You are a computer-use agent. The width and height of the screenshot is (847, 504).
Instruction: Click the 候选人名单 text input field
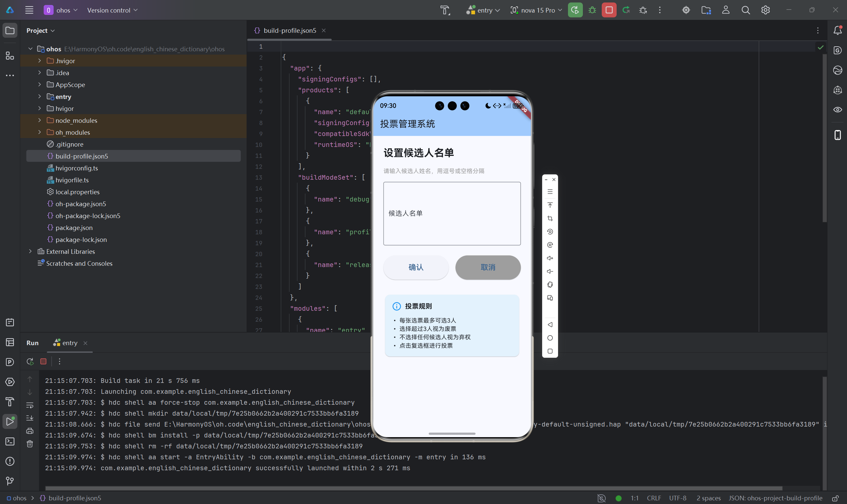pyautogui.click(x=452, y=213)
